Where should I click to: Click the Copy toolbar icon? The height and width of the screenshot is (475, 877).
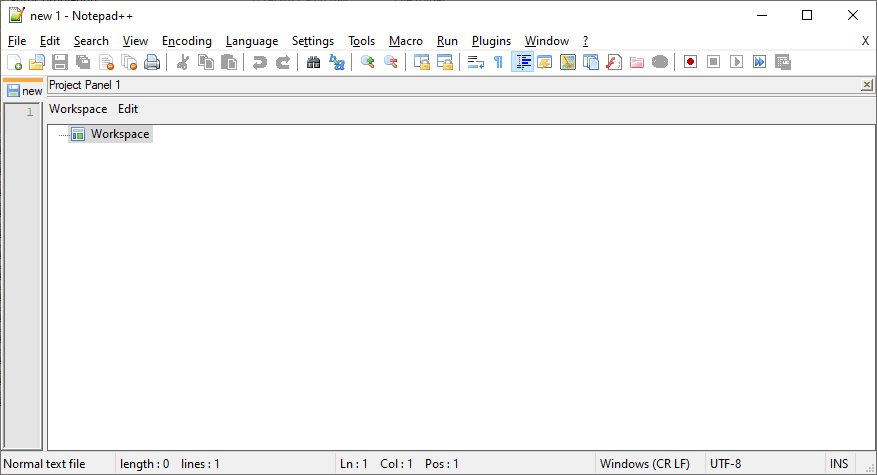[206, 62]
